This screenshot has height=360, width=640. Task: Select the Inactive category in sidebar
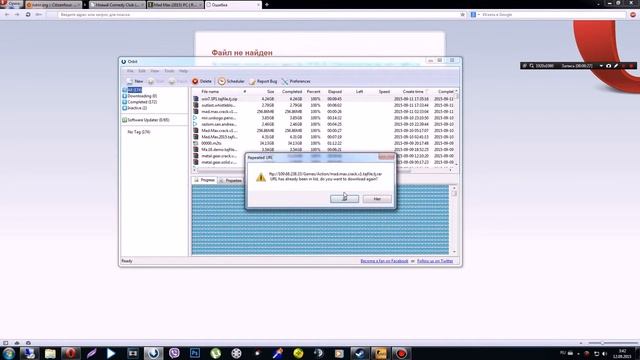pyautogui.click(x=135, y=108)
